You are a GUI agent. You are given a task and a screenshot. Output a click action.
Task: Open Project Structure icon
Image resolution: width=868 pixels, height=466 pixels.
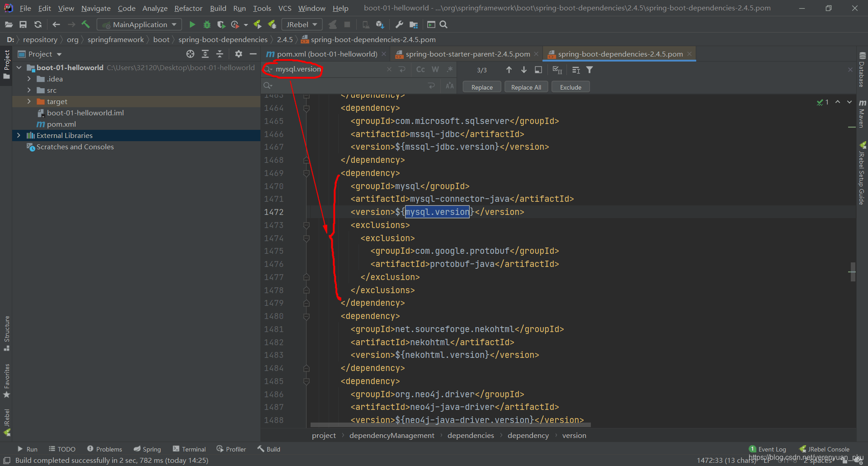[x=413, y=24]
